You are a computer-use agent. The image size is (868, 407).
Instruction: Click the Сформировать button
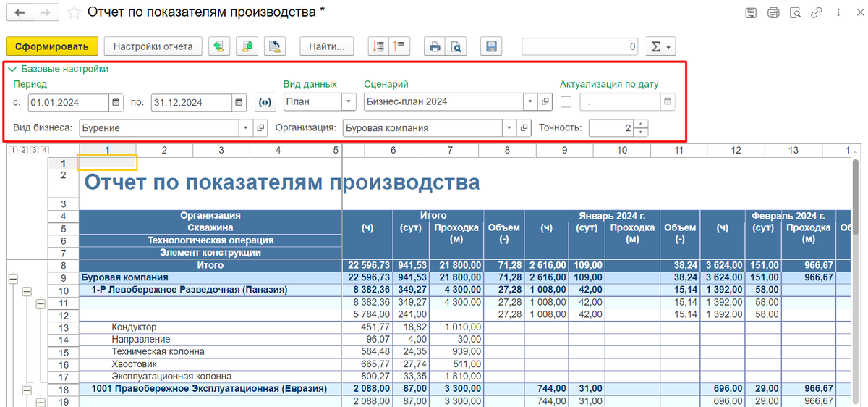coord(51,46)
